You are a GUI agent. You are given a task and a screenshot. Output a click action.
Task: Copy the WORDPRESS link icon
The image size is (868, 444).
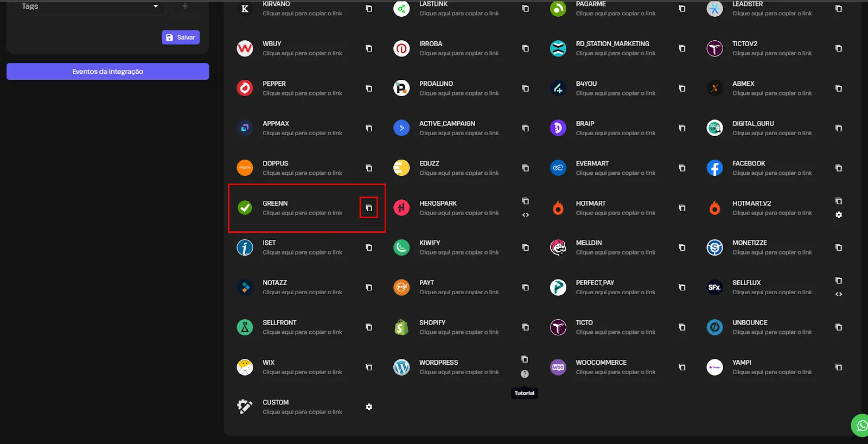click(525, 359)
